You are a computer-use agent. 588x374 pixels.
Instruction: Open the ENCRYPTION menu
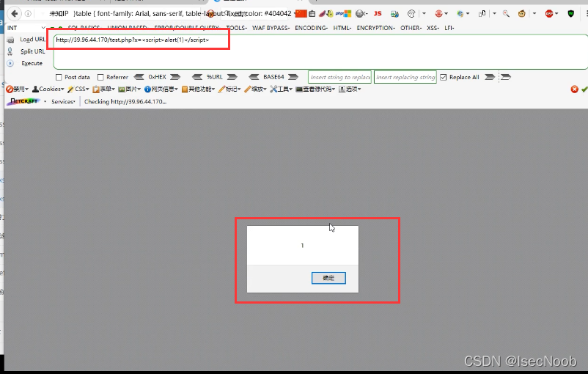tap(376, 28)
